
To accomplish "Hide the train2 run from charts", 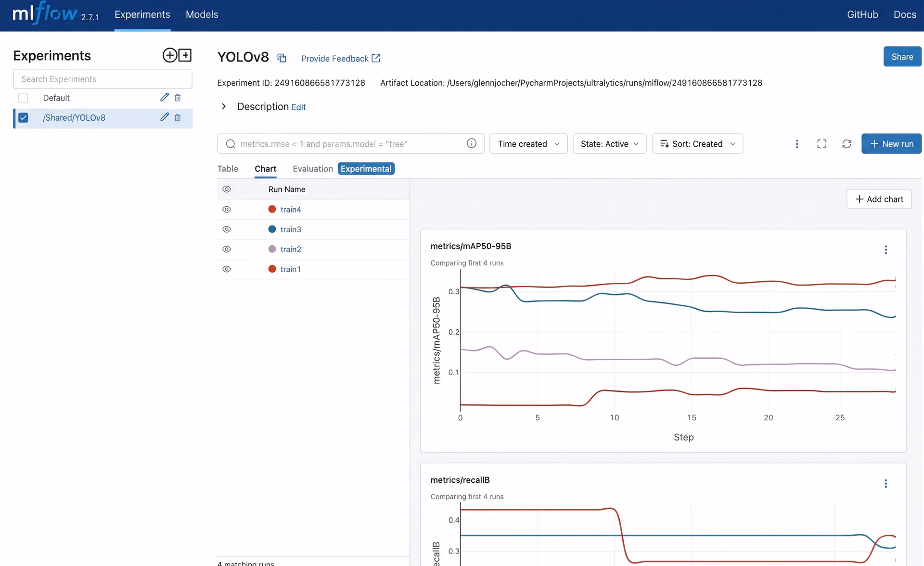I will (x=227, y=249).
